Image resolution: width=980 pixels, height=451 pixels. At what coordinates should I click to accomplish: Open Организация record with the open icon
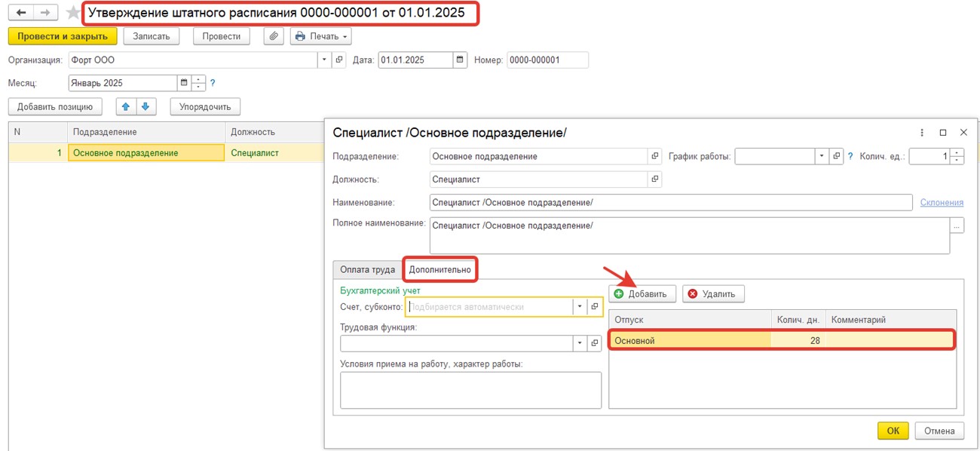click(x=339, y=60)
